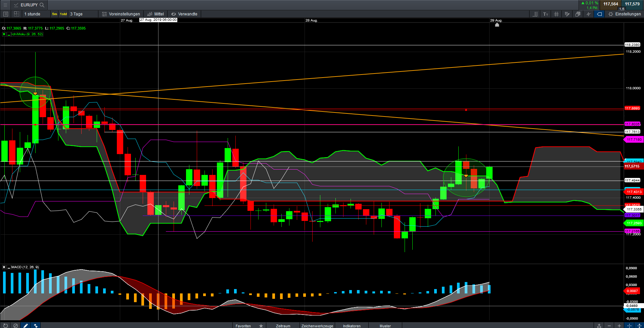Click the grid color picker icon
The width and height of the screenshot is (644, 328).
click(x=567, y=14)
